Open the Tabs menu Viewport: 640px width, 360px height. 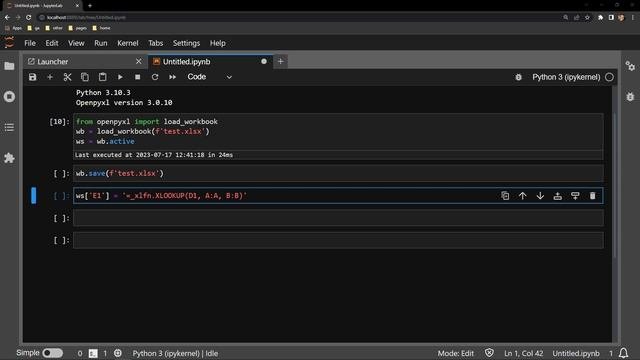click(156, 43)
